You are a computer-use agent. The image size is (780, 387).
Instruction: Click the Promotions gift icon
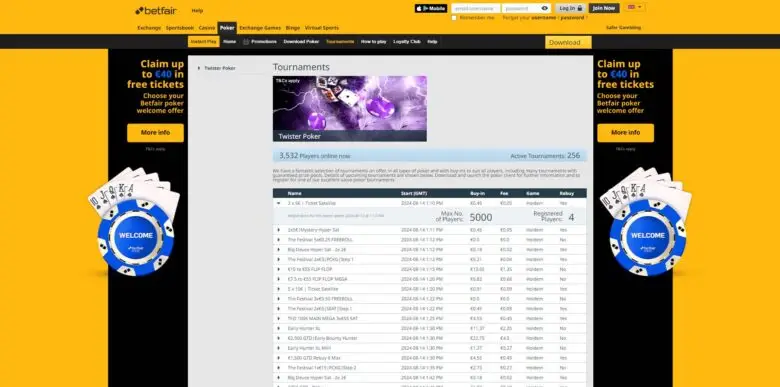(246, 42)
